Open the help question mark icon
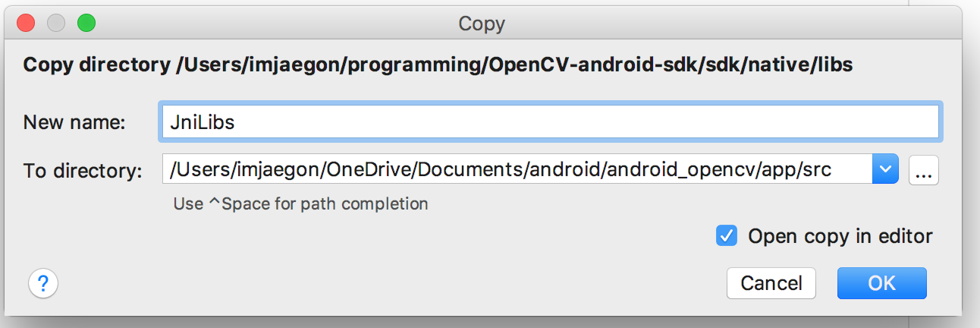Screen dimensions: 980x328 pos(43,284)
